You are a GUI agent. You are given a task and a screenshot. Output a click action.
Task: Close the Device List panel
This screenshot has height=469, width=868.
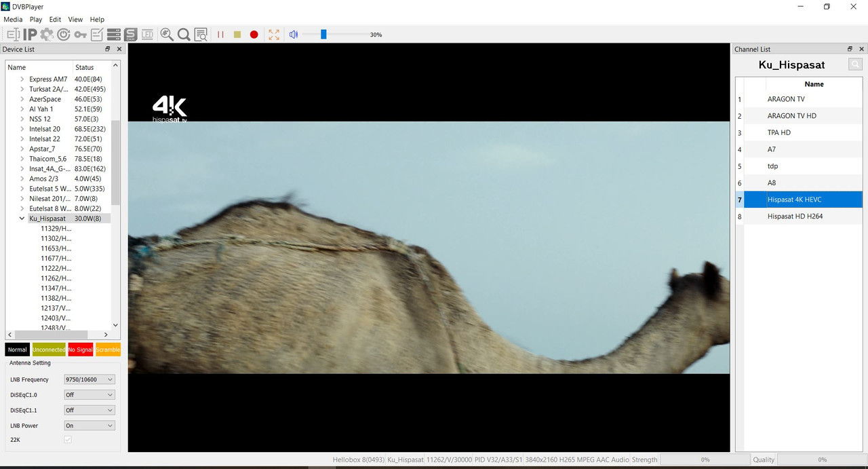coord(119,49)
